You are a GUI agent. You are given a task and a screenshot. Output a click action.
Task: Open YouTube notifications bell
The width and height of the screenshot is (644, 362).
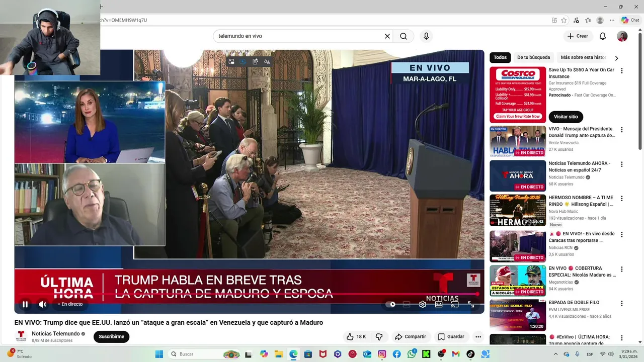(603, 36)
